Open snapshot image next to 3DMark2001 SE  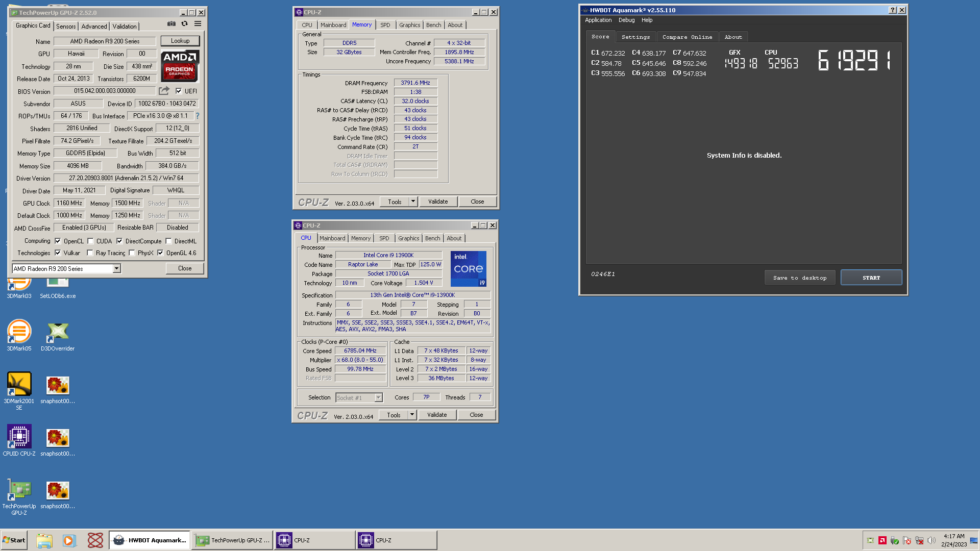tap(58, 390)
